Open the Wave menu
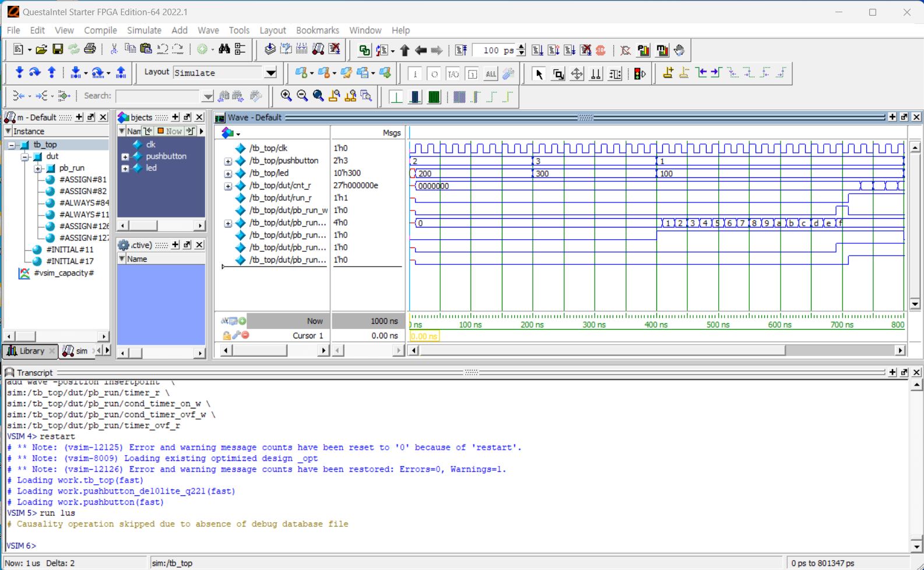The width and height of the screenshot is (924, 570). pyautogui.click(x=208, y=30)
